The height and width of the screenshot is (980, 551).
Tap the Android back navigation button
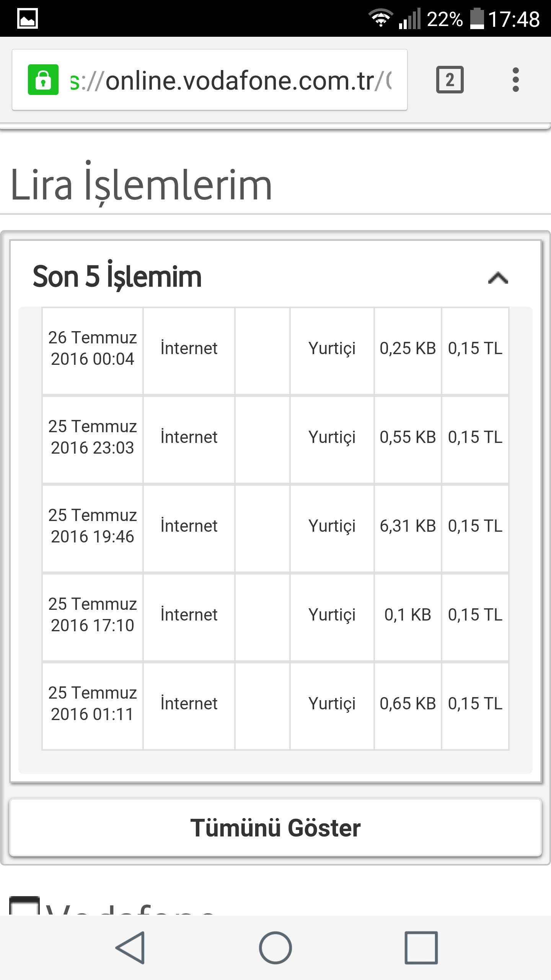pyautogui.click(x=130, y=947)
